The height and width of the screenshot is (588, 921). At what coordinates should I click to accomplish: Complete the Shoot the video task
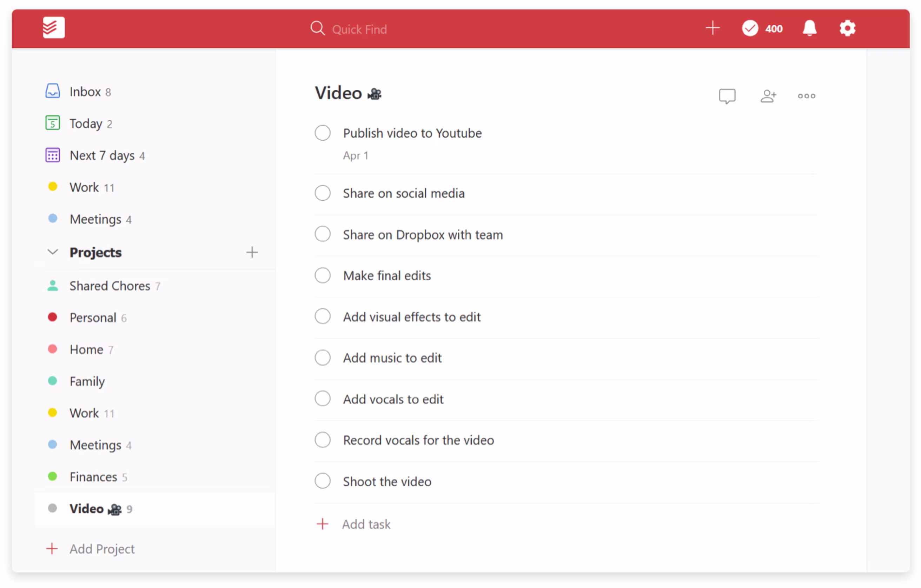323,481
